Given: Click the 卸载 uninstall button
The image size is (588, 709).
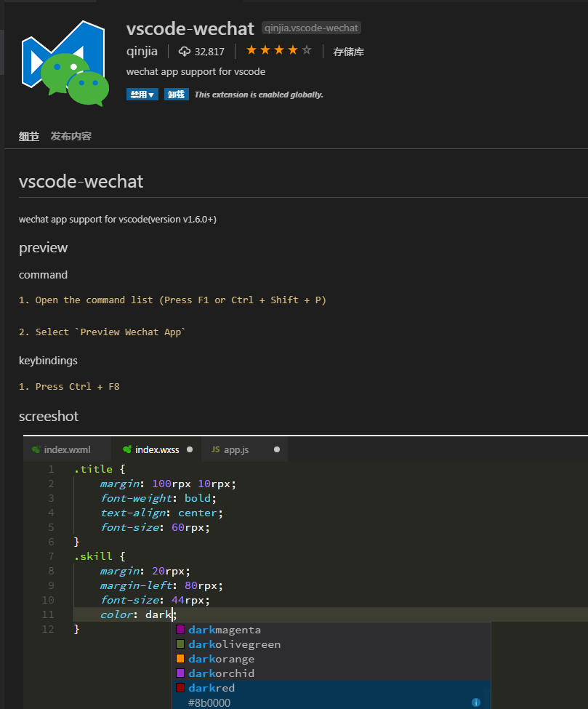Looking at the screenshot, I should tap(177, 94).
